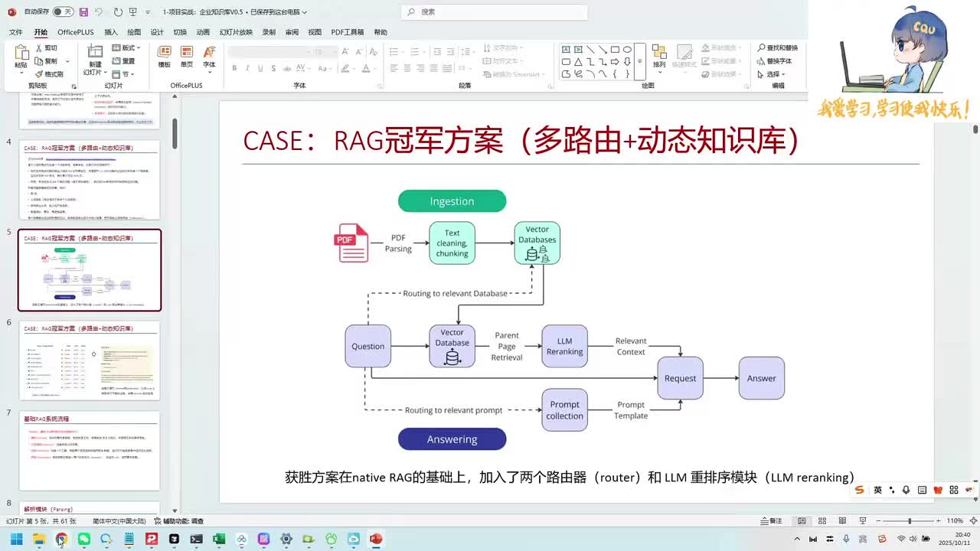The height and width of the screenshot is (551, 980).
Task: Select the right arrow shape in the gallery
Action: coord(615,62)
